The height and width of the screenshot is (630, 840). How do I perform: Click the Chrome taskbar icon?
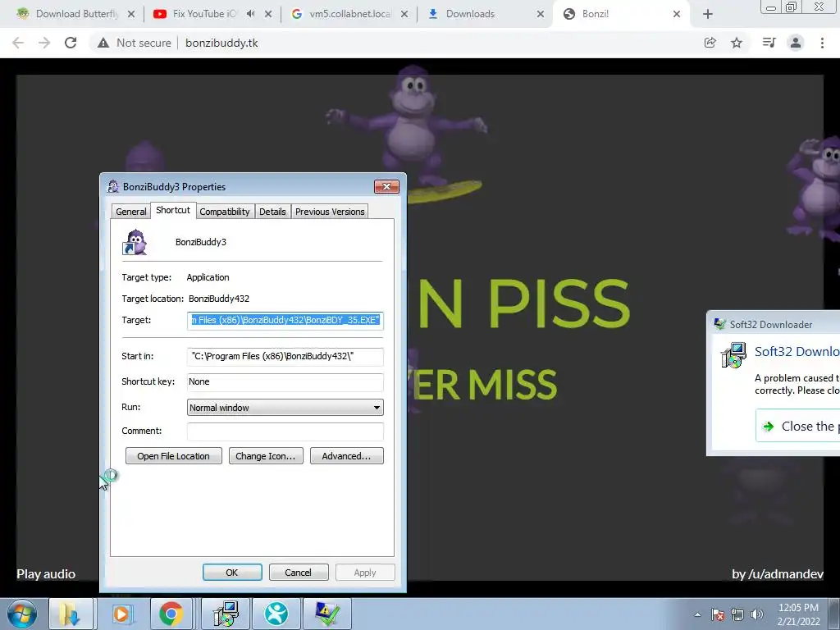click(x=171, y=614)
